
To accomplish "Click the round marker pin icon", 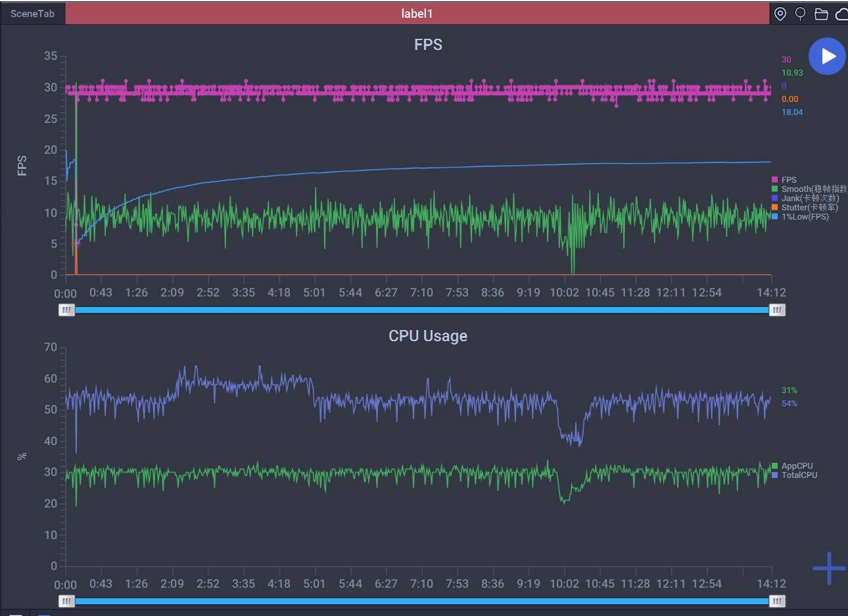I will 800,14.
